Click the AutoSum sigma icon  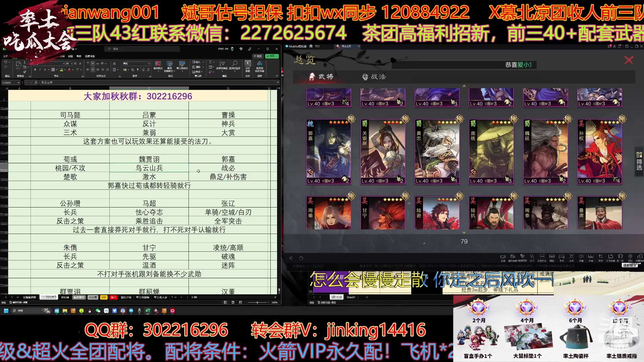point(210,62)
